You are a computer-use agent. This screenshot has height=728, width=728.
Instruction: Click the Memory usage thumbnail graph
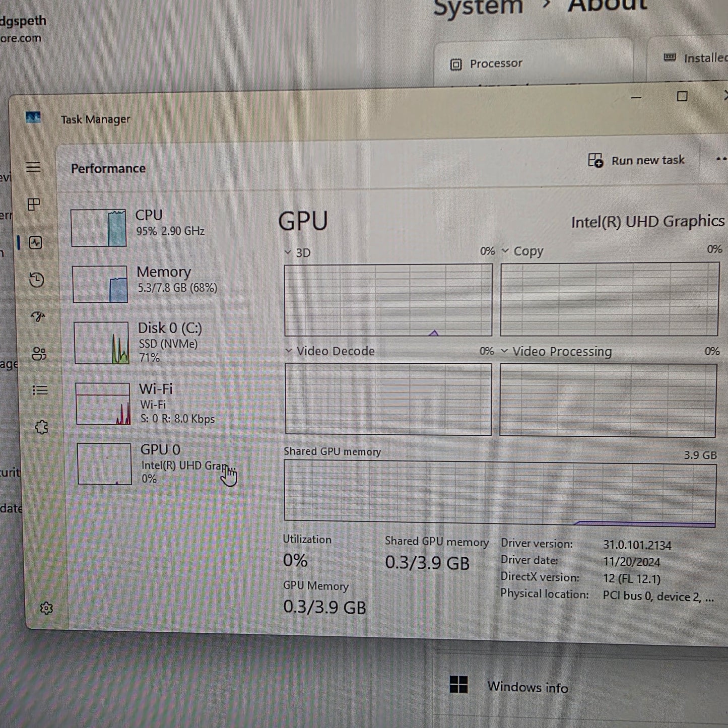(x=100, y=284)
